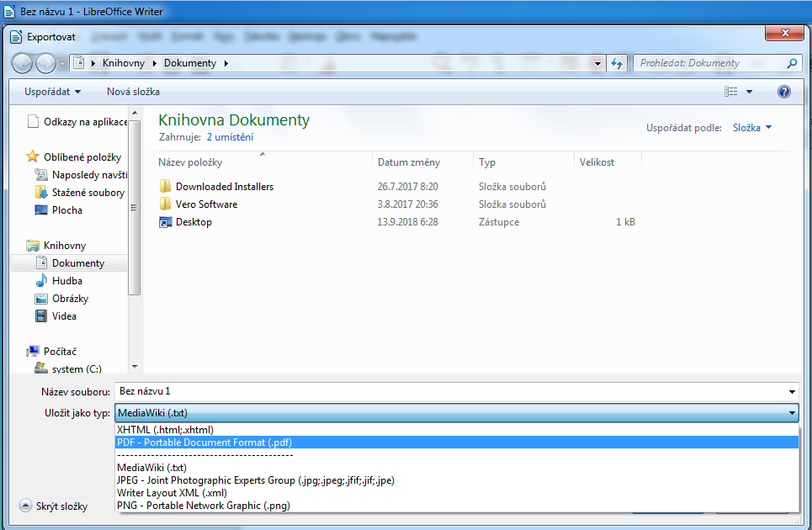812x530 pixels.
Task: Click the search magnifier icon
Action: click(791, 63)
